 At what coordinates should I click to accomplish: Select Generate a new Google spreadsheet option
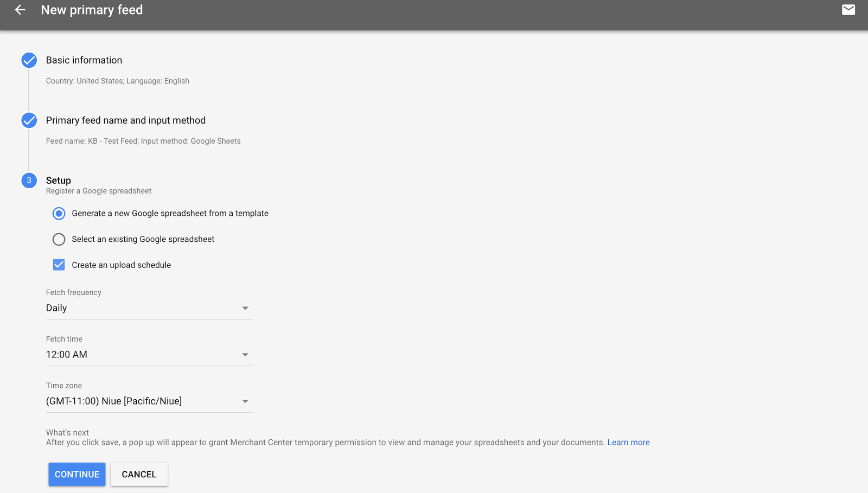(59, 214)
